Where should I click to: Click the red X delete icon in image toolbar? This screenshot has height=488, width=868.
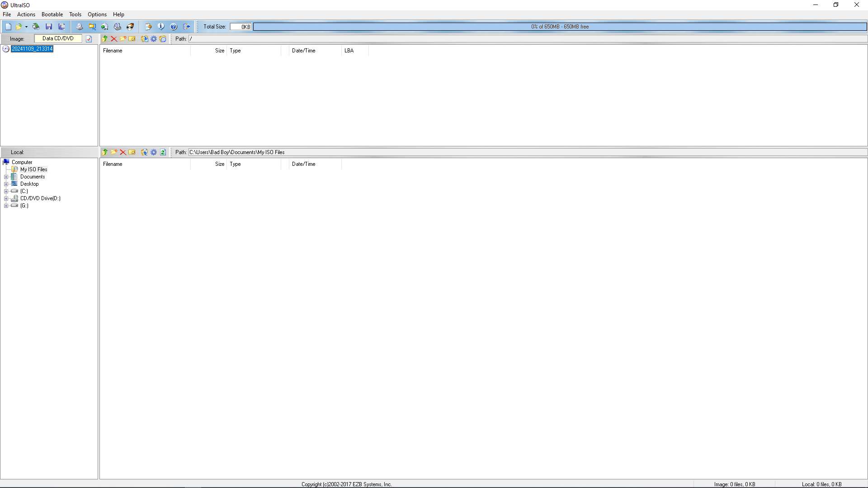click(114, 39)
